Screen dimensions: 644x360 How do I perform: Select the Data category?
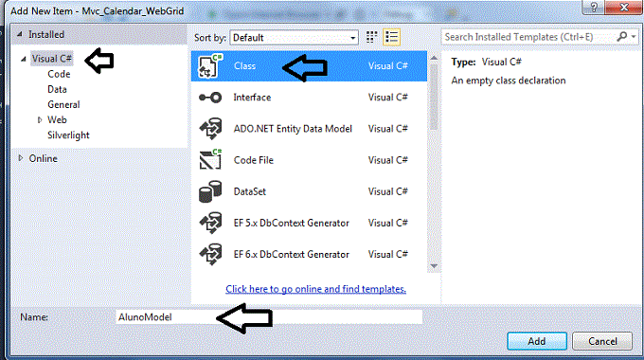(57, 89)
